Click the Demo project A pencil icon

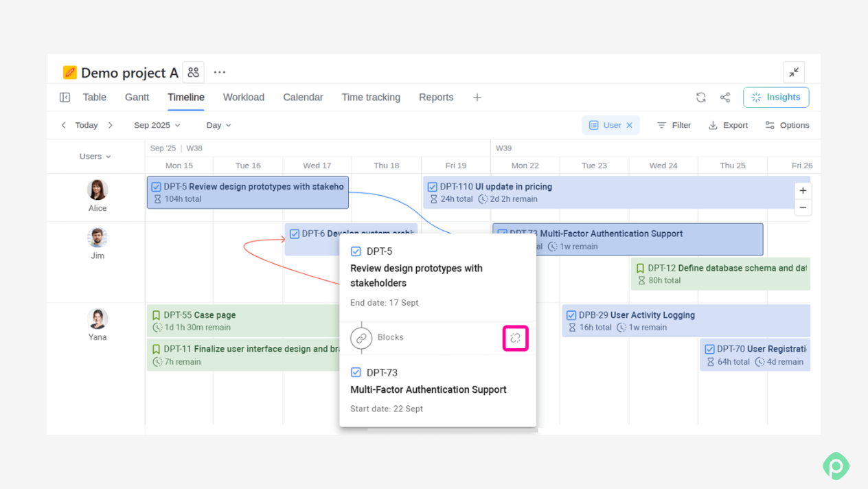(69, 72)
